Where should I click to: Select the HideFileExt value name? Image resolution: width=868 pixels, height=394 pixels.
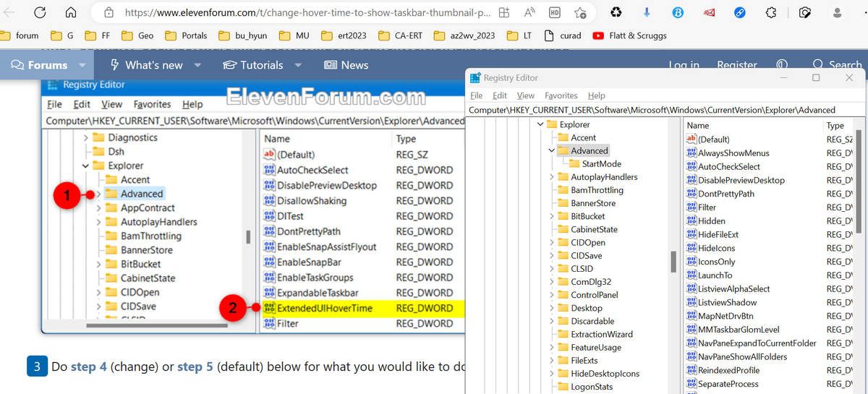coord(718,235)
